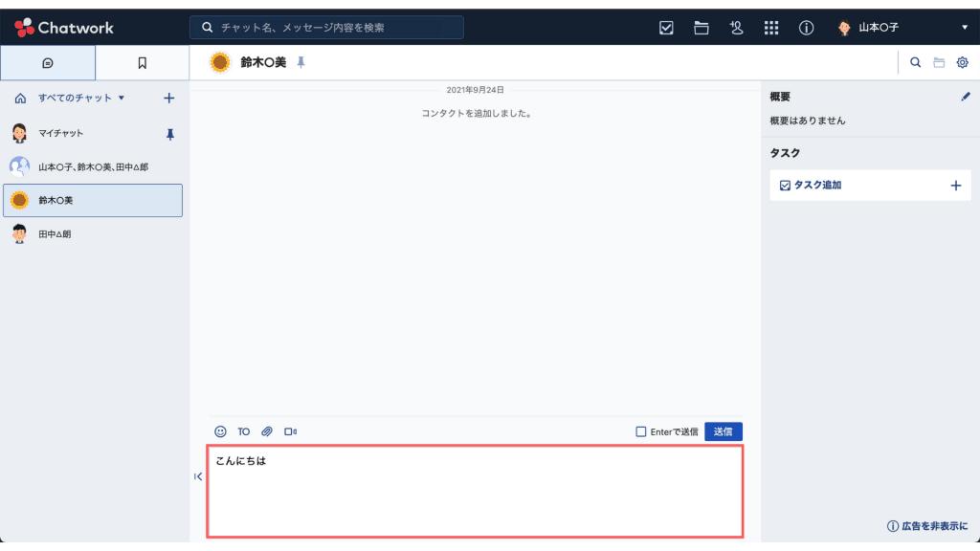Open task management from the top checkmark icon

pyautogui.click(x=666, y=28)
